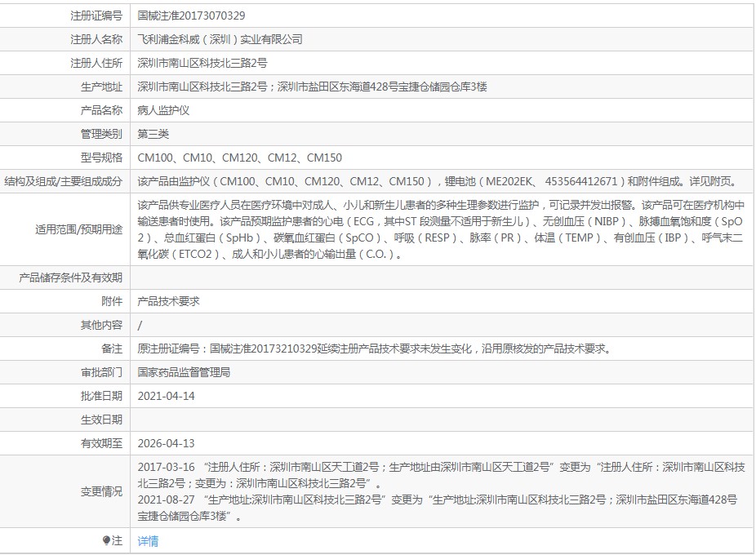The width and height of the screenshot is (756, 555).
Task: Select the 备注 remark text
Action: tap(375, 349)
